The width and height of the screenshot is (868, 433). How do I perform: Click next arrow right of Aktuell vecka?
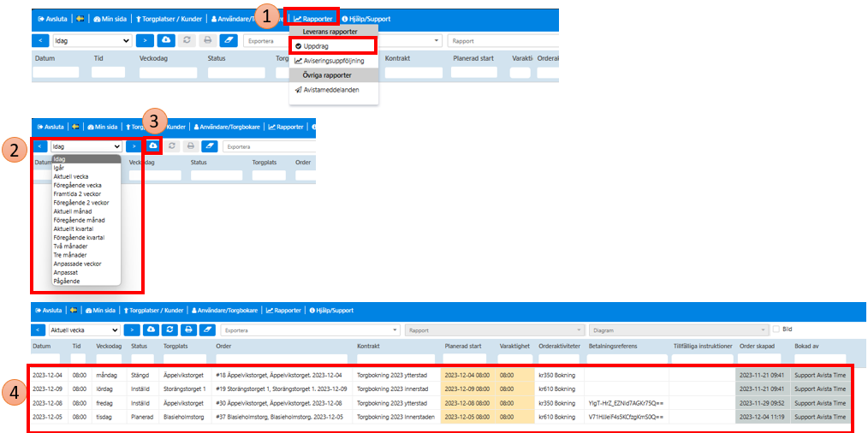[x=132, y=330]
